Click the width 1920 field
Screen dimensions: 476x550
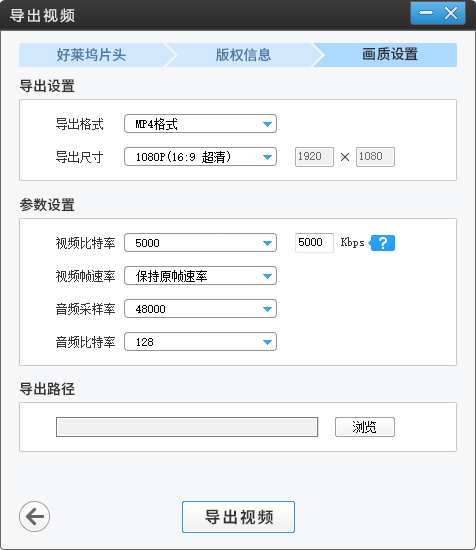point(314,157)
